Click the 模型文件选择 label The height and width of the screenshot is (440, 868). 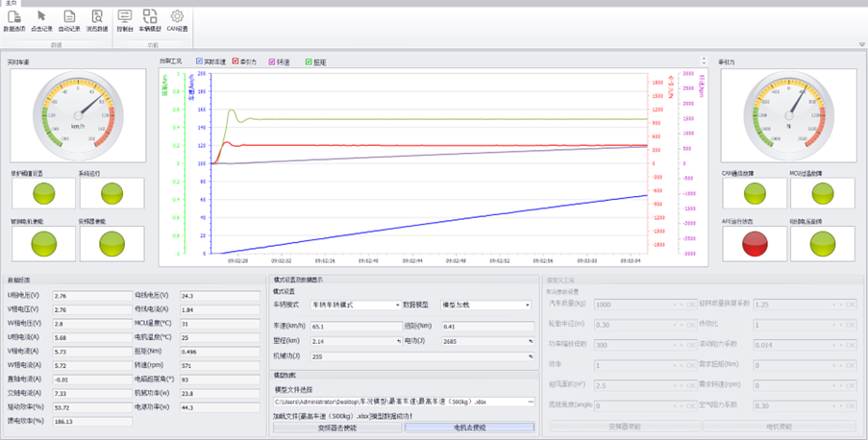(x=293, y=390)
